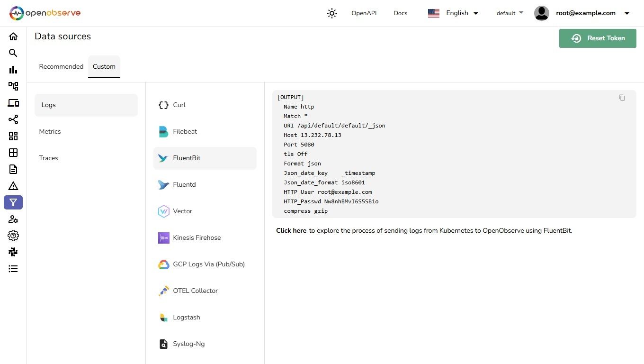The width and height of the screenshot is (644, 364).
Task: Open the Docs link in header
Action: (x=400, y=13)
